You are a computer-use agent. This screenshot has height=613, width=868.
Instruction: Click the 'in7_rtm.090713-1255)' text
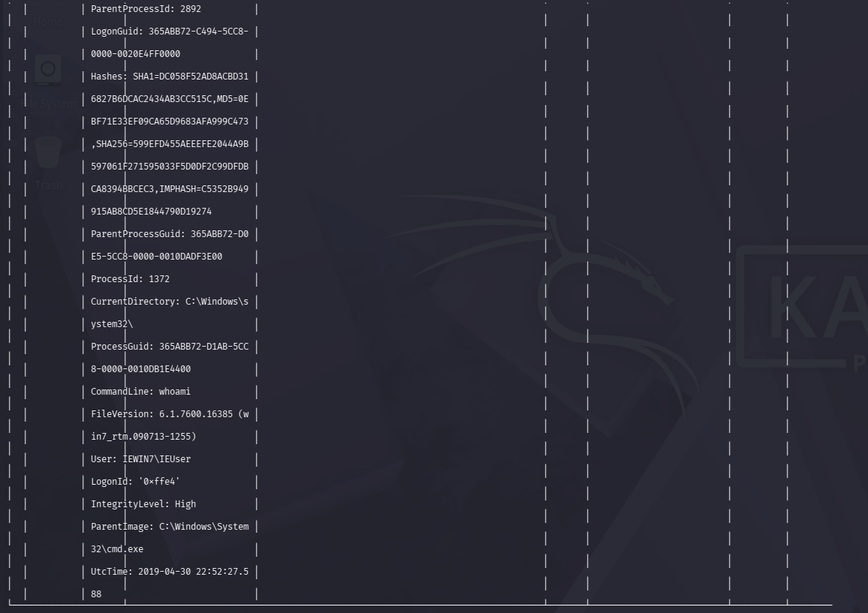pyautogui.click(x=143, y=437)
